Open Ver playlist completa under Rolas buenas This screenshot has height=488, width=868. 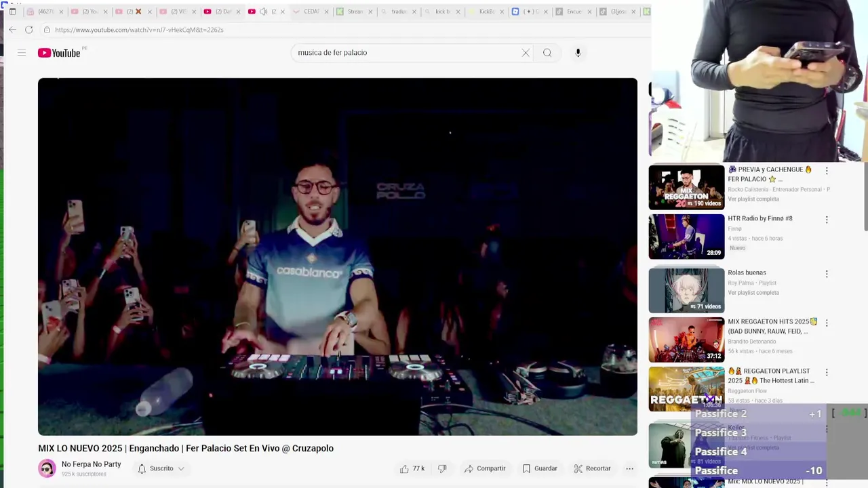click(x=753, y=293)
